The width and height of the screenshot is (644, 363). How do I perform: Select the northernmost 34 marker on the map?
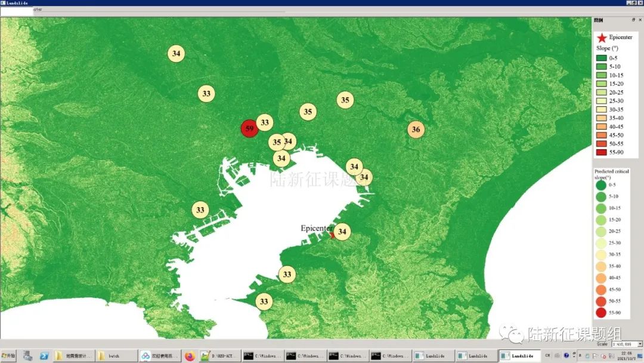(176, 53)
